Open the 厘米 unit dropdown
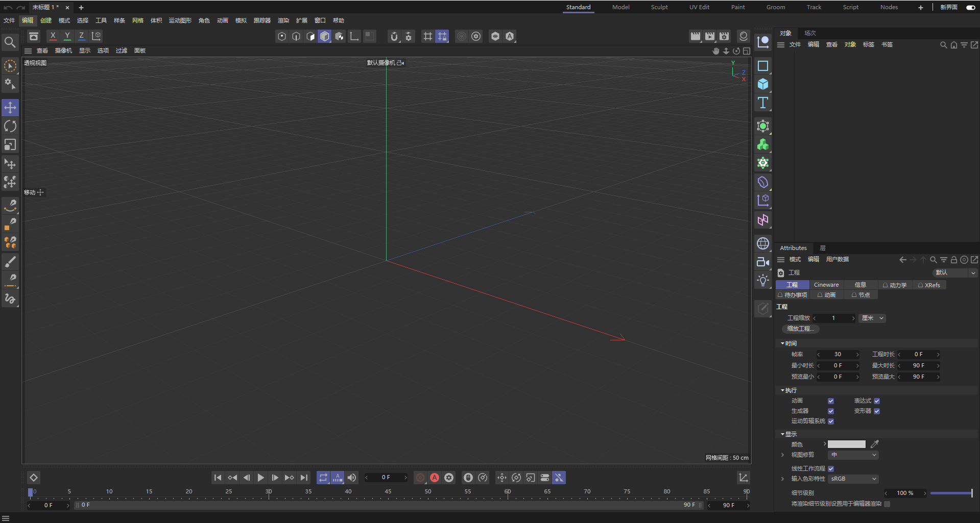This screenshot has width=980, height=523. [872, 318]
